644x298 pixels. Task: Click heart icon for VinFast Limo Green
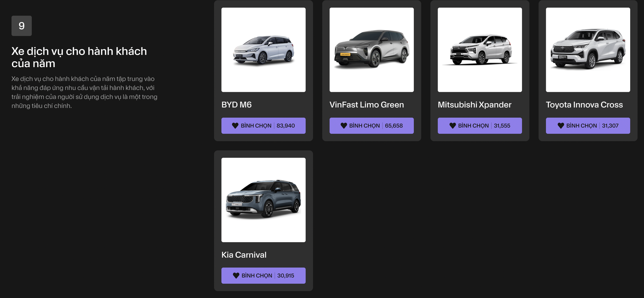point(344,126)
